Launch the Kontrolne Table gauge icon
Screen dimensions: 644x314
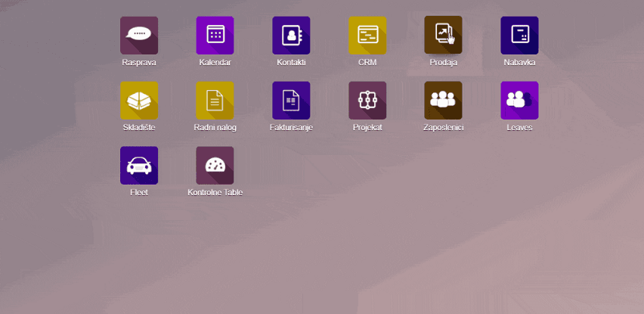(x=215, y=165)
